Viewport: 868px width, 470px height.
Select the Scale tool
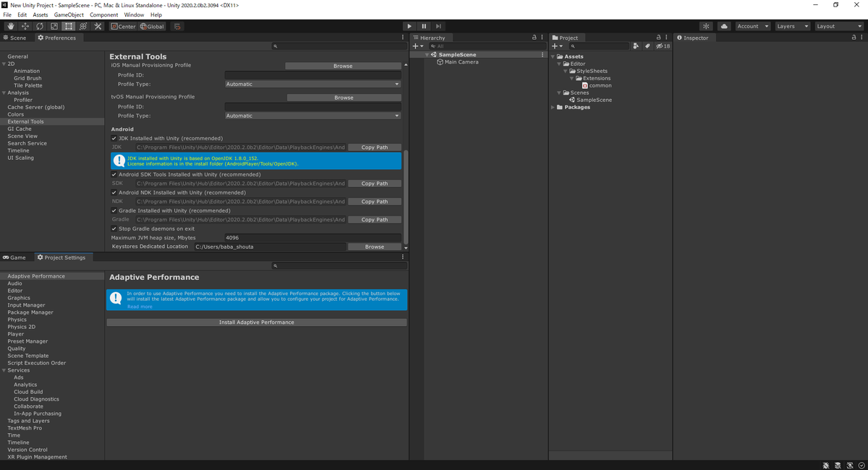[x=54, y=26]
